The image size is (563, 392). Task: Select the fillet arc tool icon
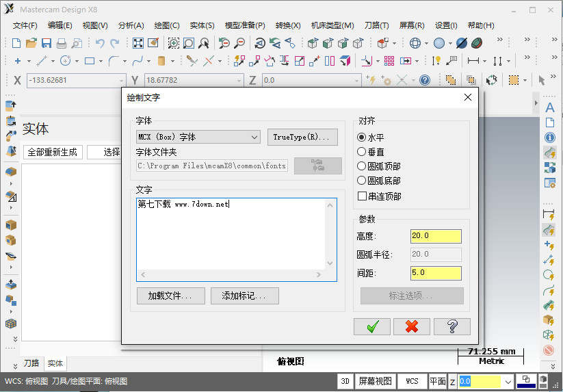click(114, 61)
